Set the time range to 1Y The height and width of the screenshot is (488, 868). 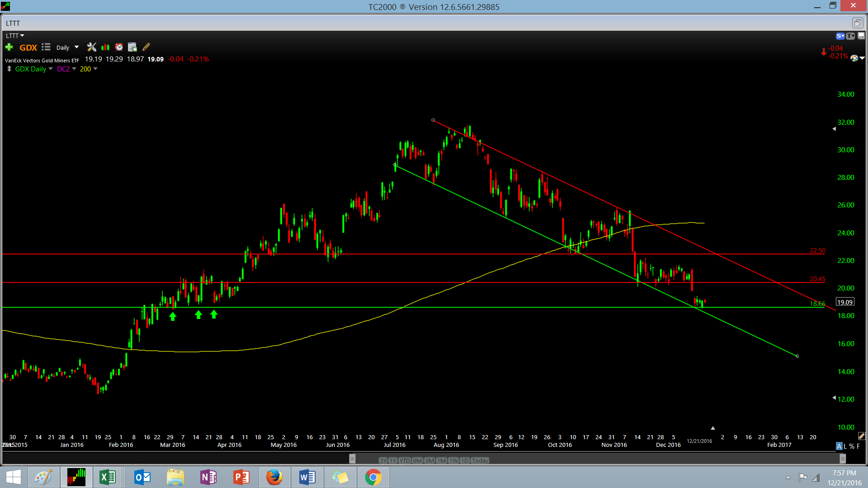[x=393, y=460]
